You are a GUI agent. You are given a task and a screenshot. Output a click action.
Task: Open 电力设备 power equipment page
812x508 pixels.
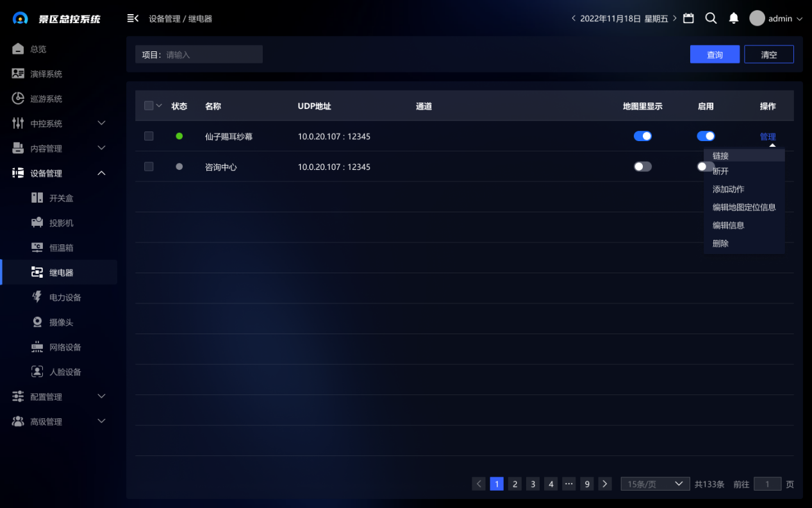[x=65, y=298]
